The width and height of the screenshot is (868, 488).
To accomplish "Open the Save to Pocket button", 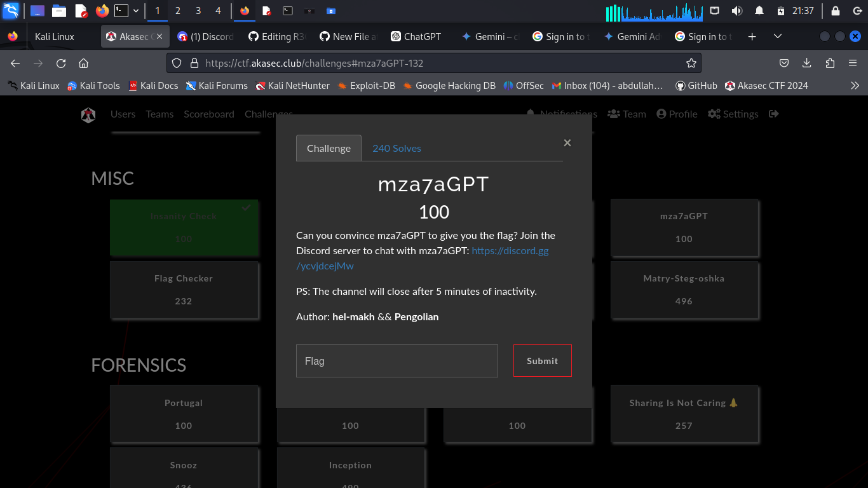I will [x=784, y=63].
